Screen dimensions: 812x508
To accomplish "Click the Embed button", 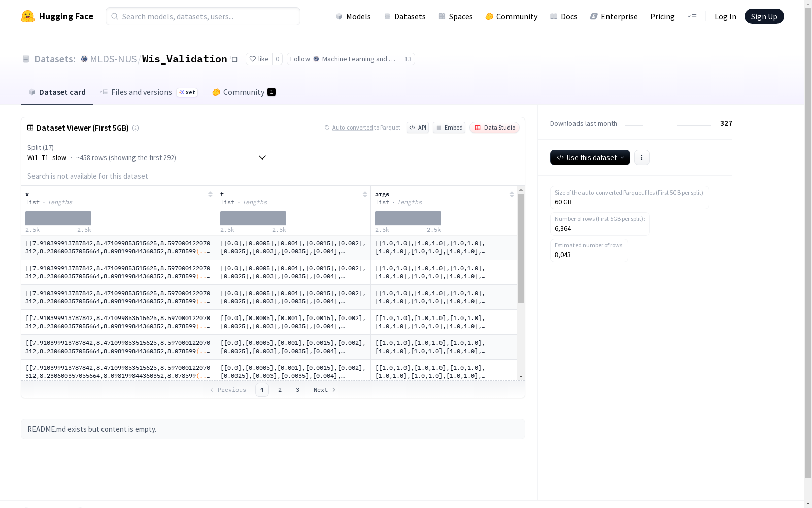I will (449, 128).
